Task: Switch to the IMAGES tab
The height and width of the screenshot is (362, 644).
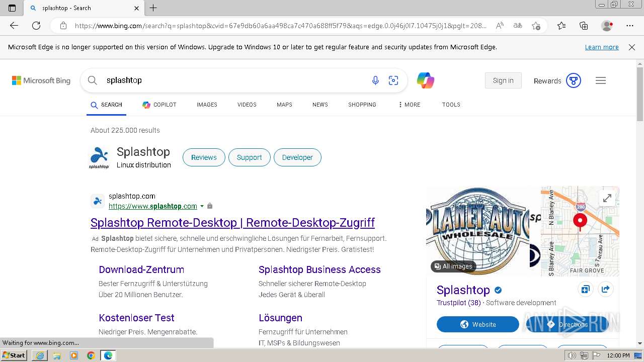Action: 207,105
